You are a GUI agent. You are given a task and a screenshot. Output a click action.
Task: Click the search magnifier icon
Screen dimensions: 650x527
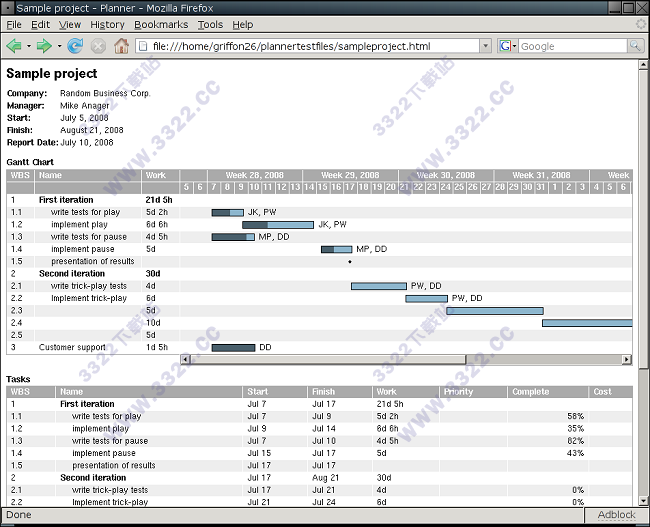(635, 46)
